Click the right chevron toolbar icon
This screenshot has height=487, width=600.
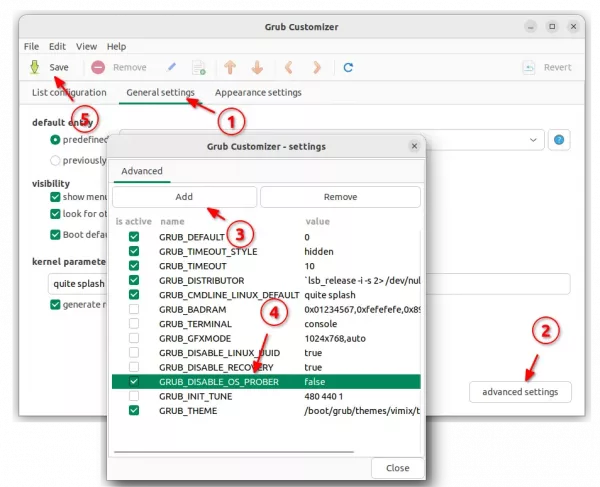[x=316, y=67]
